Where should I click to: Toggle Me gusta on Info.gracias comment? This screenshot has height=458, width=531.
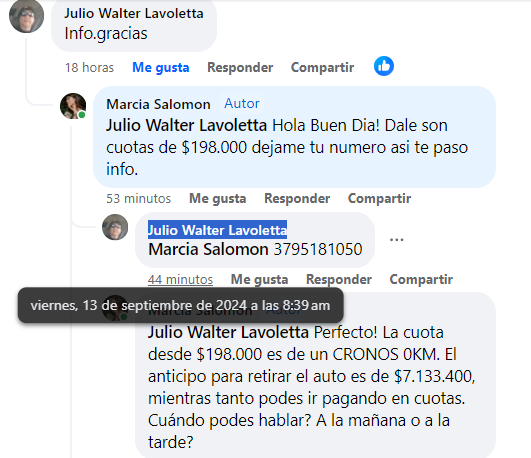[x=161, y=67]
